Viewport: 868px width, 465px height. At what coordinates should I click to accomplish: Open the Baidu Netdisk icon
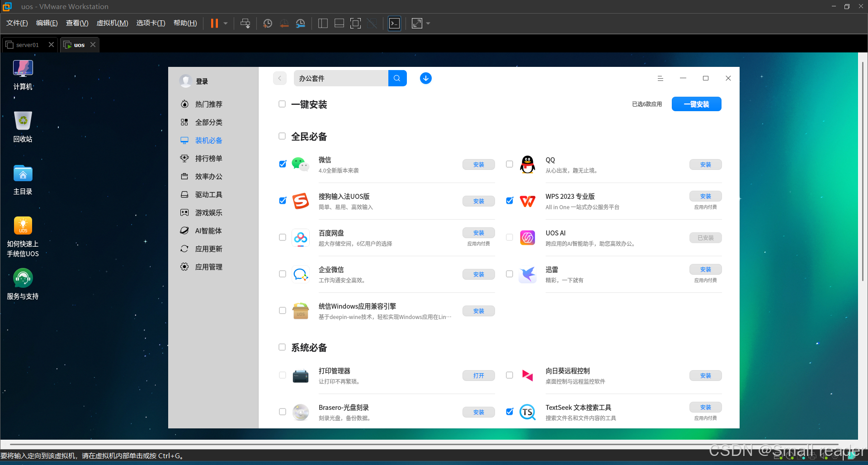[301, 238]
